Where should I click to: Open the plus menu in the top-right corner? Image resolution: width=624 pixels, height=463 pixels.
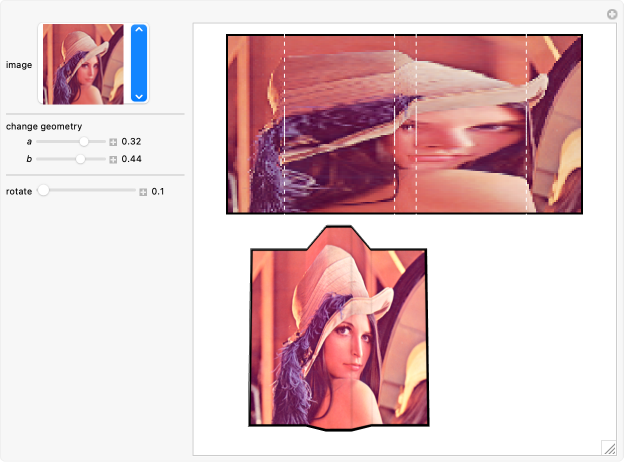(x=613, y=14)
